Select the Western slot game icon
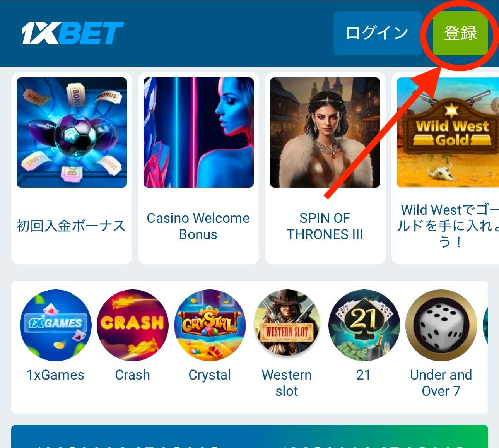Image resolution: width=499 pixels, height=448 pixels. click(x=287, y=323)
